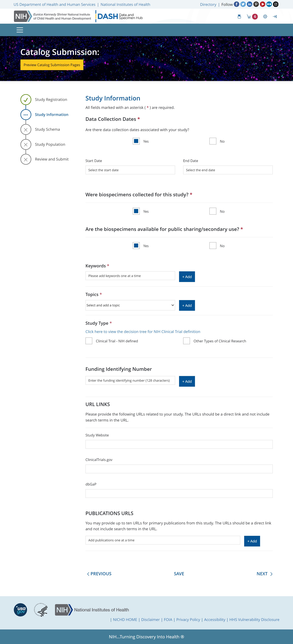Expand the Select and add a topic dropdown
Image resolution: width=293 pixels, height=644 pixels.
[x=130, y=305]
